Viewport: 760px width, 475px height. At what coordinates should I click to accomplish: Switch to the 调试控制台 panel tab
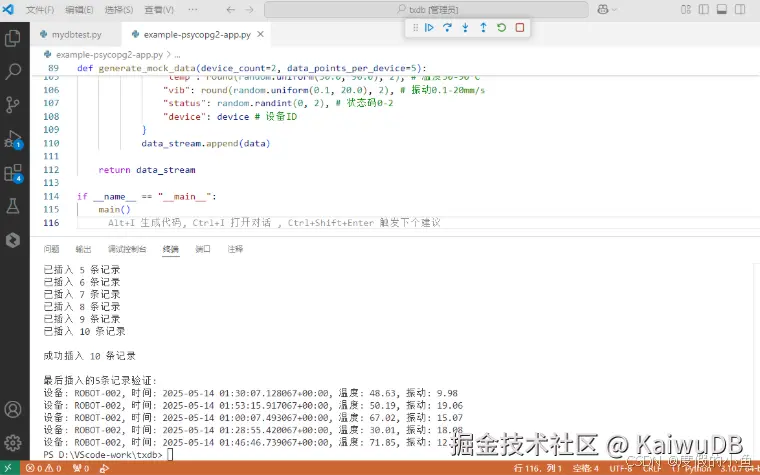tap(127, 249)
